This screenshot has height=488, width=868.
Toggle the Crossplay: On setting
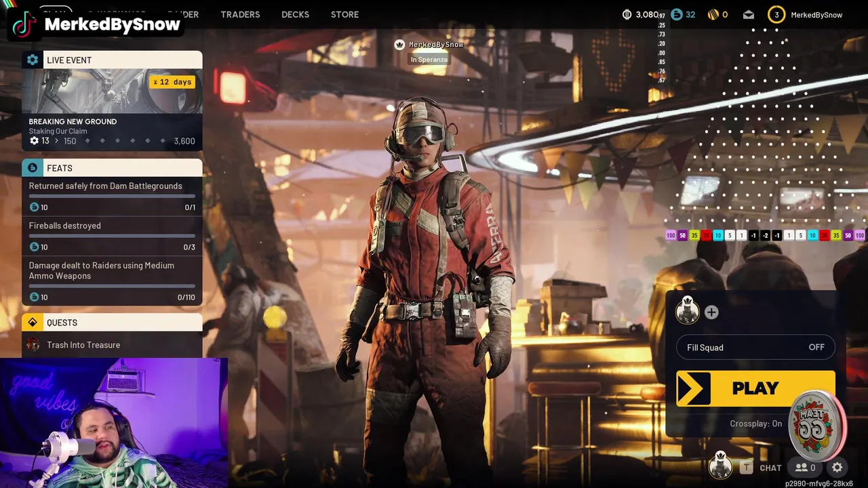tap(755, 424)
